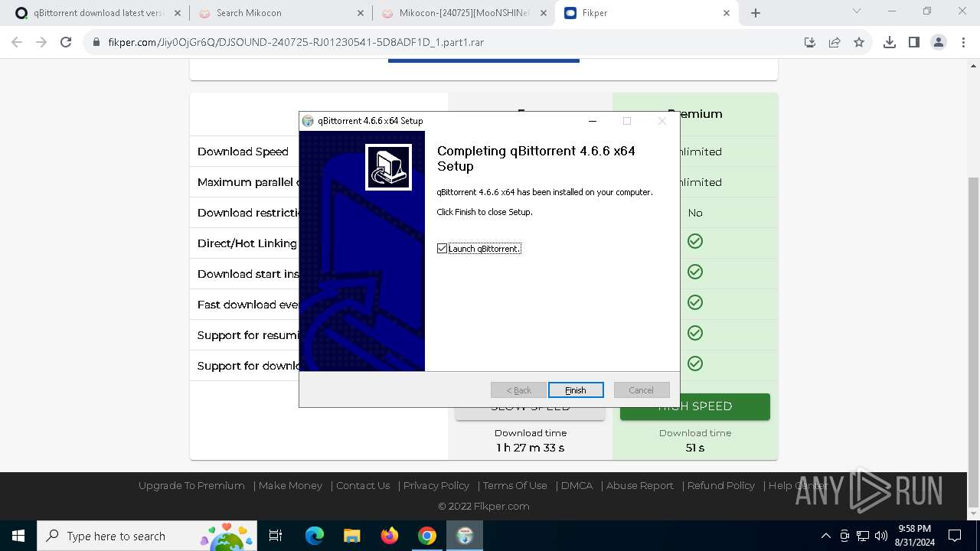Click Premium checkmark in Direct/Hot Linking row

pos(695,241)
